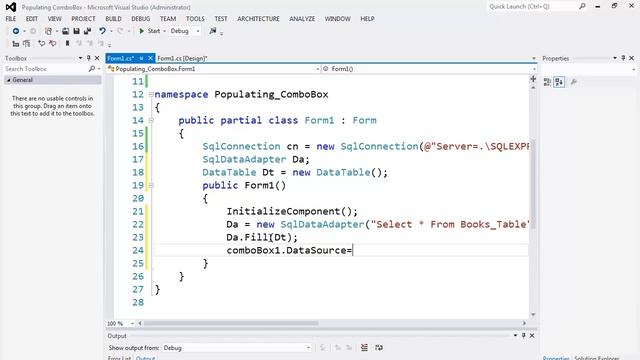Click the Comment selected lines icon
Viewport: 640px width, 360px height.
click(41, 43)
